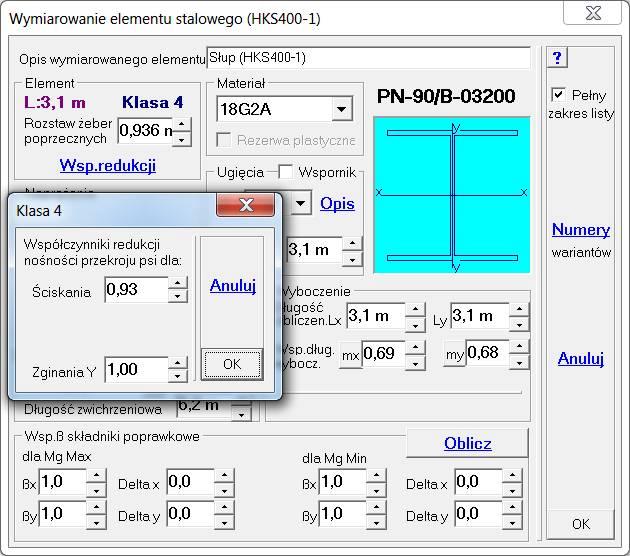Screen dimensions: 630x556
Task: Open the Materiał 18G2A dropdown
Action: point(342,109)
